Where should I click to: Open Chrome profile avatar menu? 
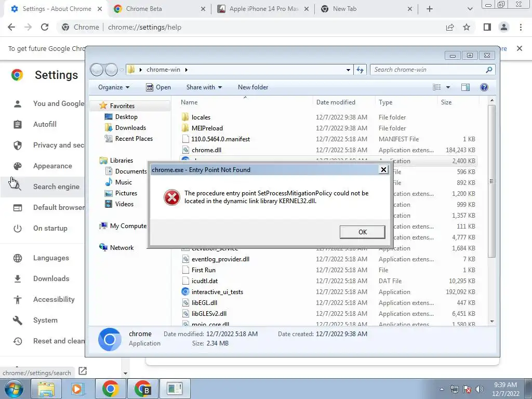coord(504,27)
